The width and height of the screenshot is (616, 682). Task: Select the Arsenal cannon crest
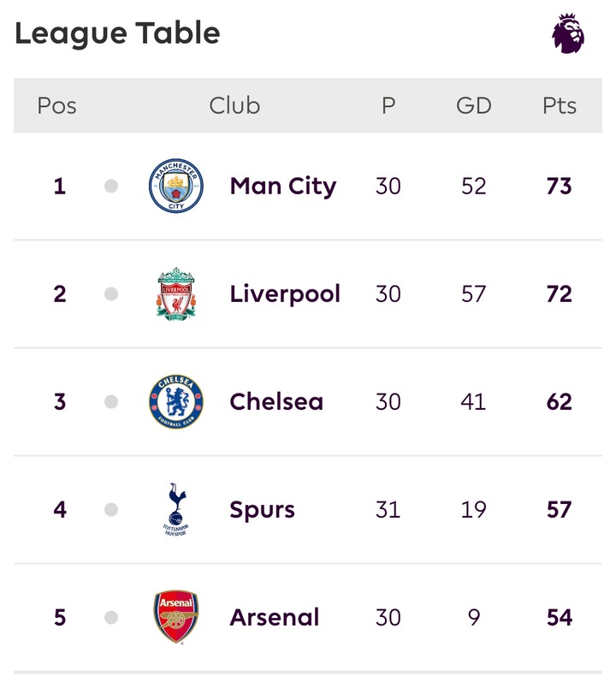click(x=176, y=617)
